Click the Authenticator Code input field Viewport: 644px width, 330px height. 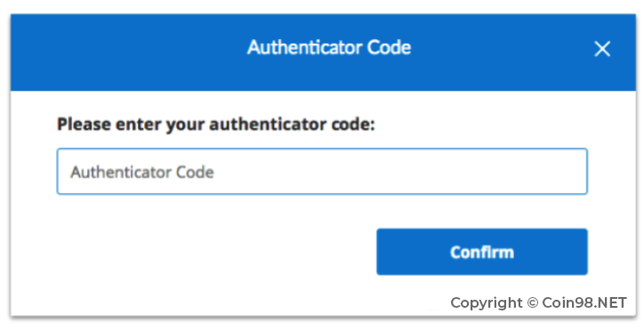(x=322, y=172)
